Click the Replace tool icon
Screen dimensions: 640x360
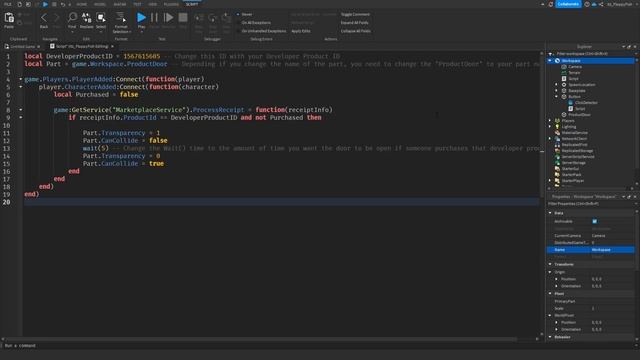87,17
